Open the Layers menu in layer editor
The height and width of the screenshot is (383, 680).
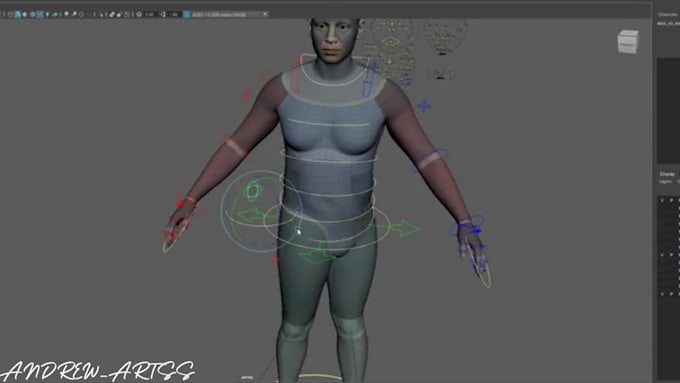pos(665,181)
